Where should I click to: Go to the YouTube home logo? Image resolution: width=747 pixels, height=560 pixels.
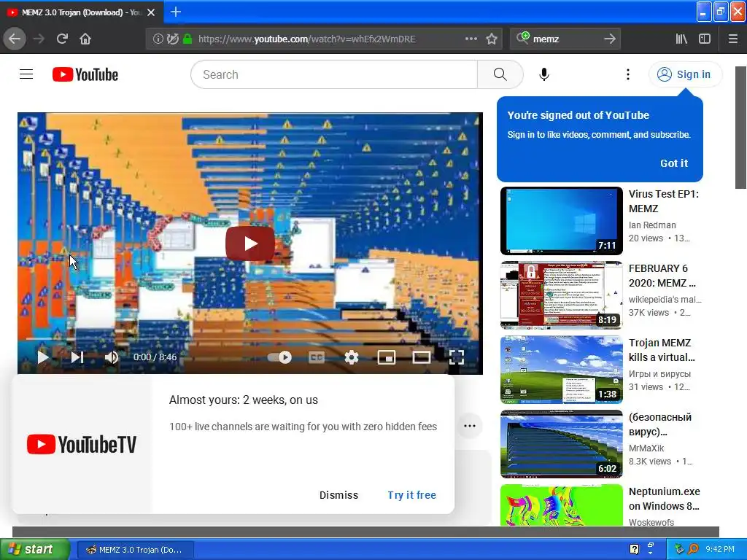(x=85, y=74)
